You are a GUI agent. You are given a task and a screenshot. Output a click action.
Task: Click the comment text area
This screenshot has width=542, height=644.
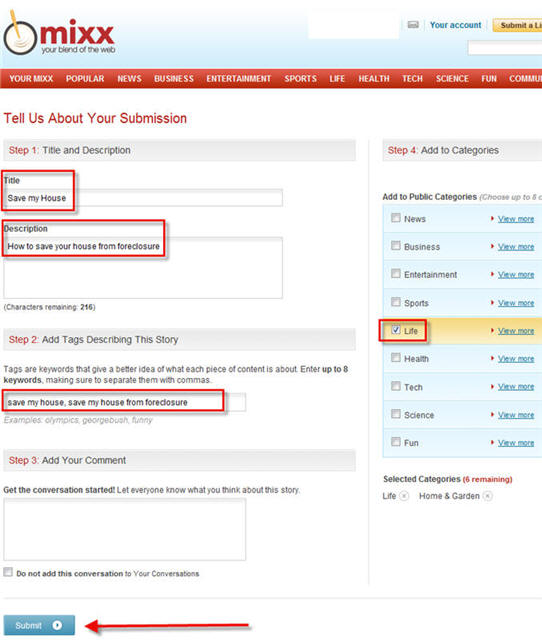point(125,530)
